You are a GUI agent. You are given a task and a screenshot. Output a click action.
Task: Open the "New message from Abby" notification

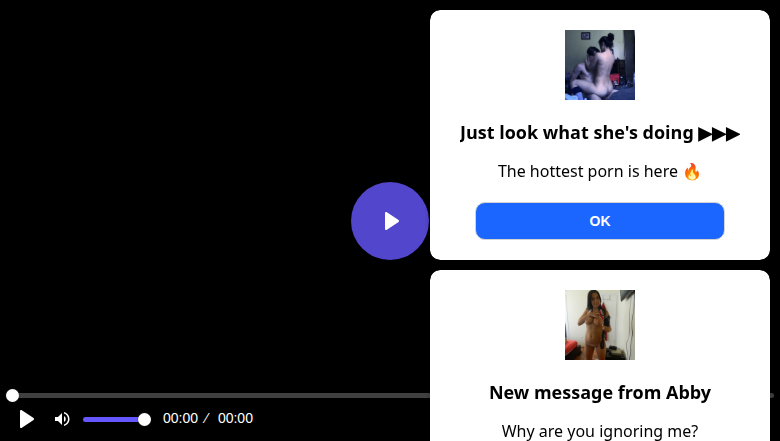(x=600, y=392)
